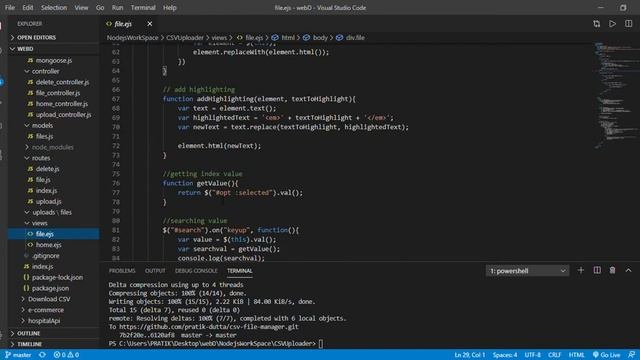Expand the hospitalApi folder

coord(44,321)
